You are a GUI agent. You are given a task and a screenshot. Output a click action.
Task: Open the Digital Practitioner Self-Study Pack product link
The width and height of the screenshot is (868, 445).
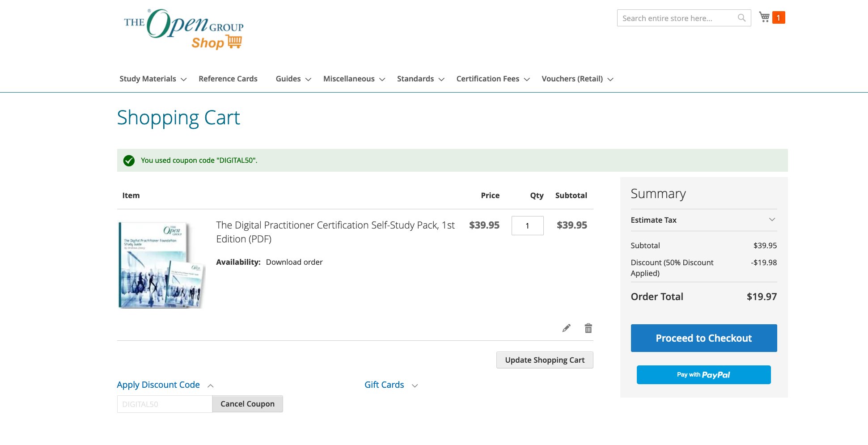(x=335, y=232)
